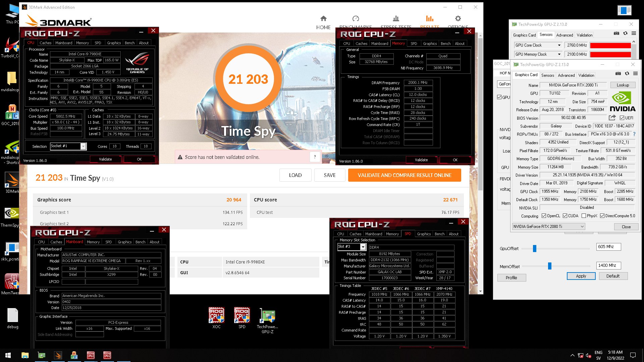Open Sensors tab in the front GPU-Z window
This screenshot has height=362, width=644.
click(x=548, y=75)
